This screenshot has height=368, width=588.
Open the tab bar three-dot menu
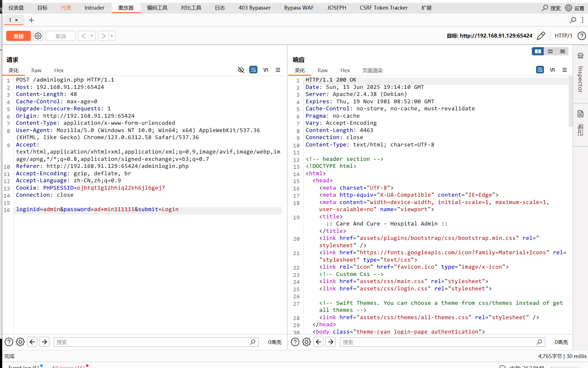(x=583, y=20)
